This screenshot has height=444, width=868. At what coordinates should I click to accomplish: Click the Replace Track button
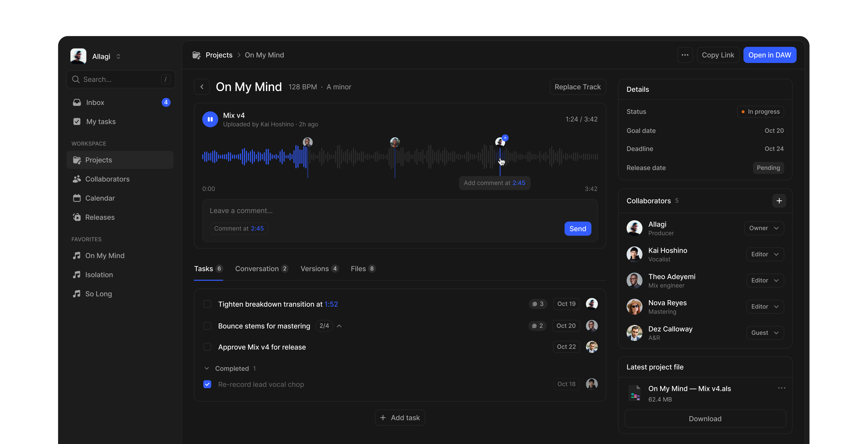[577, 87]
